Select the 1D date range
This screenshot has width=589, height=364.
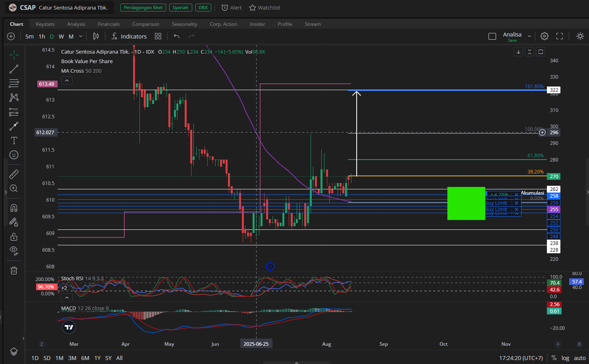tap(35, 358)
